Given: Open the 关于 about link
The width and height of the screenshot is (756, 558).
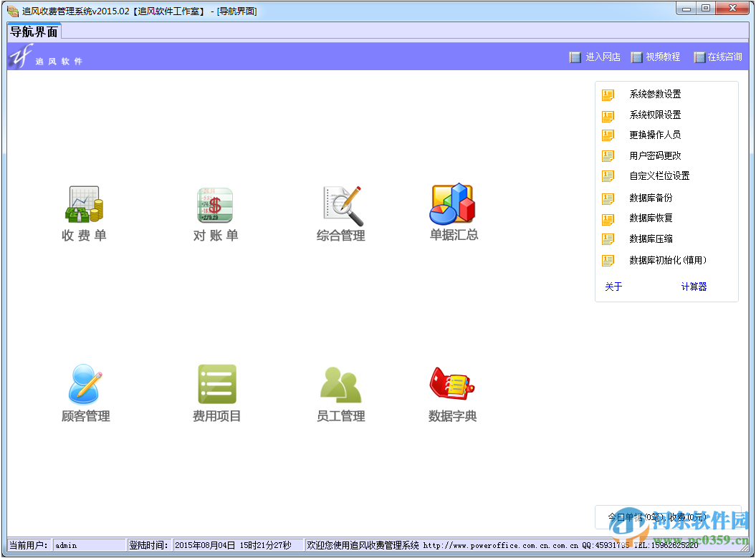Looking at the screenshot, I should pyautogui.click(x=613, y=287).
